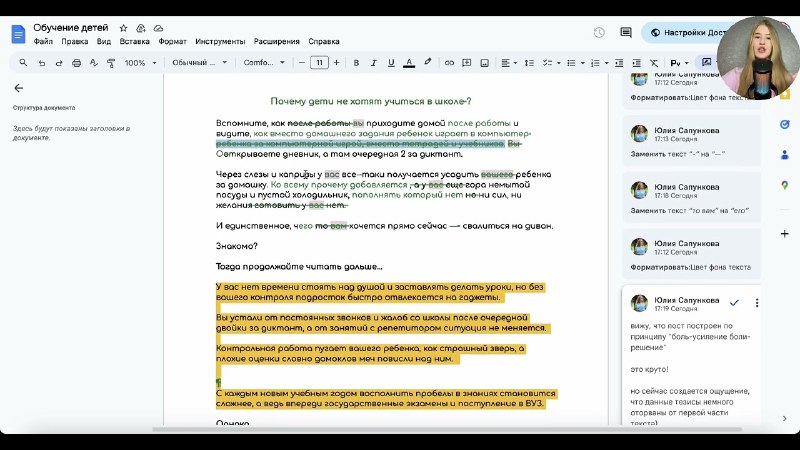This screenshot has width=800, height=450.
Task: Expand the numbered list options arrow
Action: (x=607, y=63)
